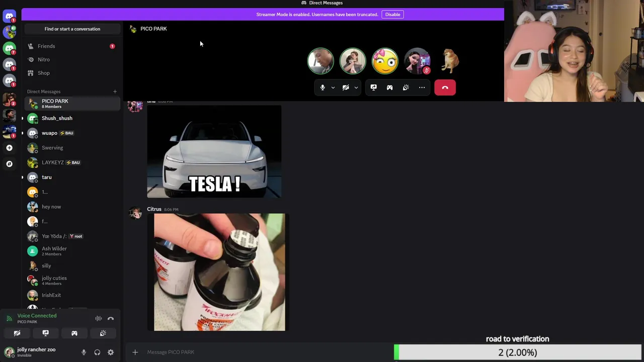
Task: Toggle camera in call controls
Action: click(x=346, y=87)
